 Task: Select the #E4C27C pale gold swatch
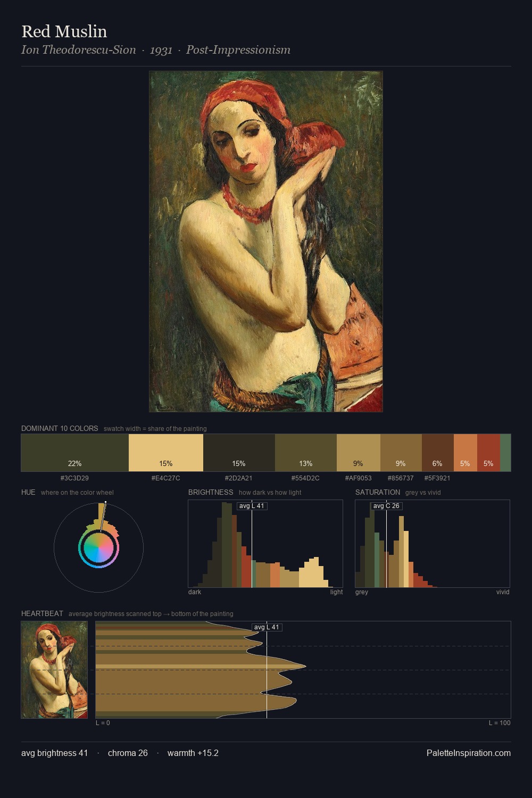point(166,453)
